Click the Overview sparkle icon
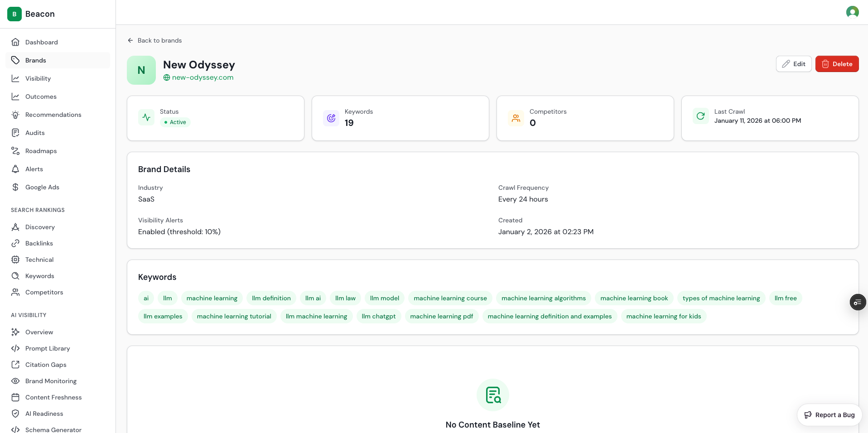The height and width of the screenshot is (433, 868). [x=15, y=332]
